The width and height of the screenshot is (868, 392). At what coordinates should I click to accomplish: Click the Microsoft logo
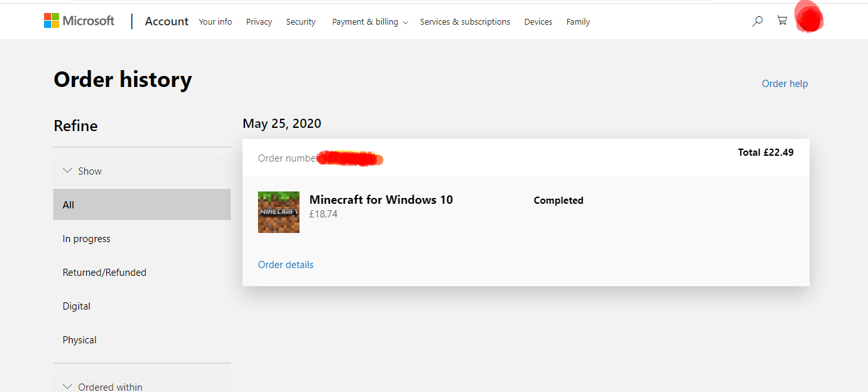click(79, 21)
